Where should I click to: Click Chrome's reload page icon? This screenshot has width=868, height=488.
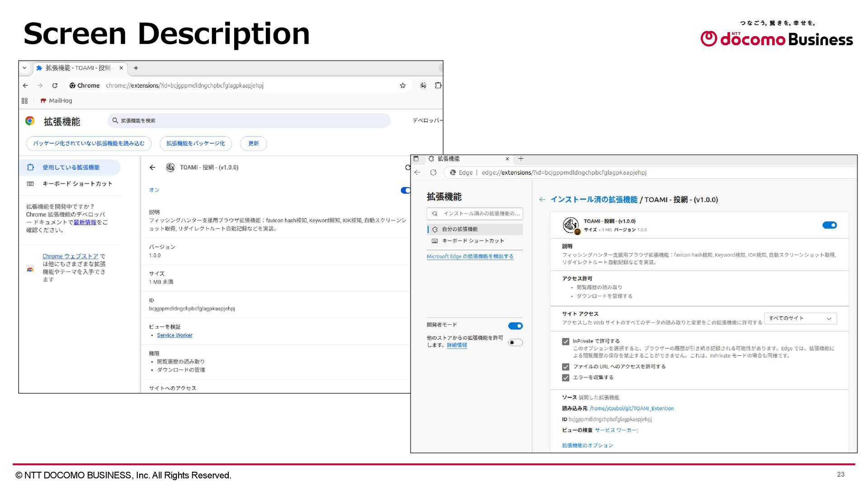[55, 85]
